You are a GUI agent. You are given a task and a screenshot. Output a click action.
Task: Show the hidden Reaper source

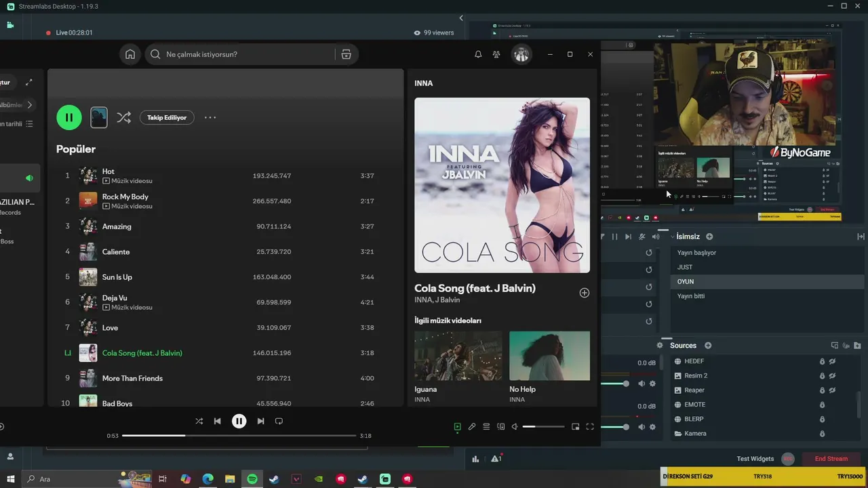click(x=832, y=390)
